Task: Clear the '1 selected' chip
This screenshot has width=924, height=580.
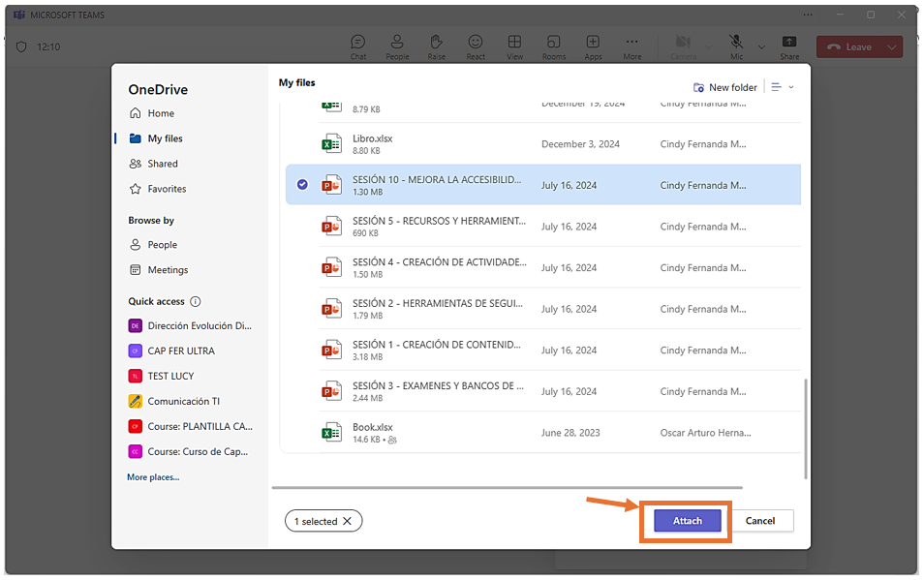Action: (347, 521)
